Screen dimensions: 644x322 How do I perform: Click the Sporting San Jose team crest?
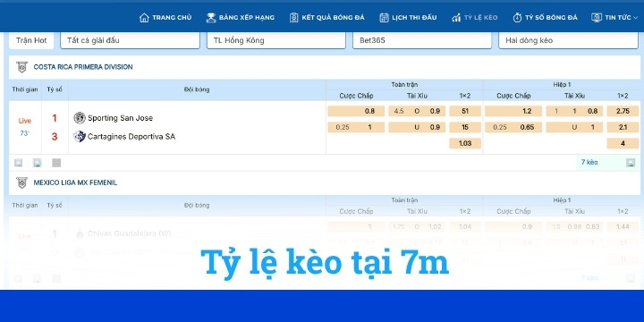point(80,118)
